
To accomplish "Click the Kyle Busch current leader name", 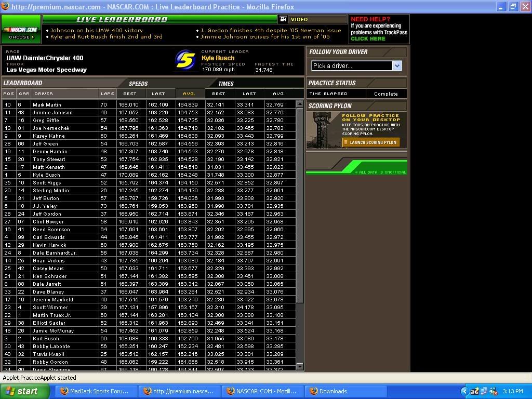I will (218, 58).
